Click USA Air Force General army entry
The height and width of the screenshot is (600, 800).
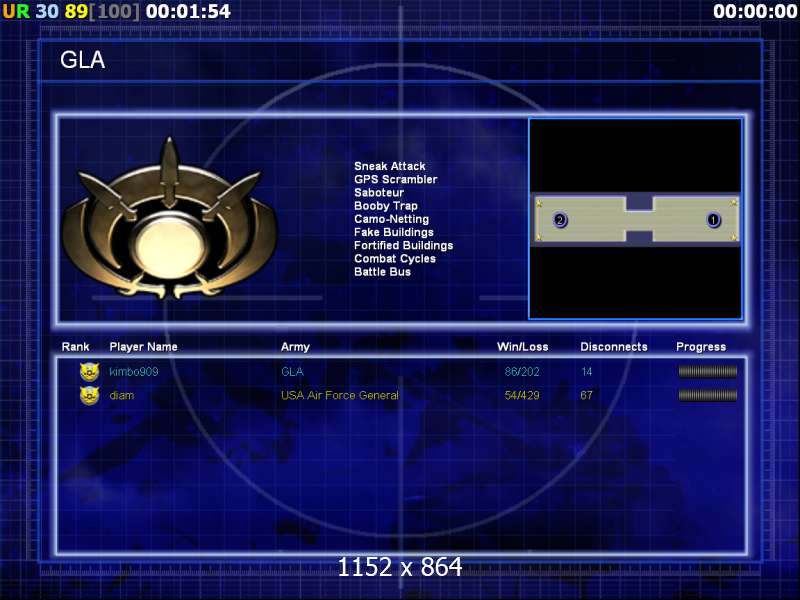(x=340, y=395)
